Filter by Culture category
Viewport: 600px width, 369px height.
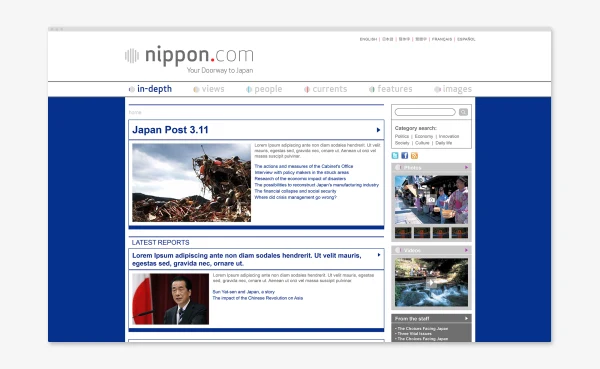pos(422,143)
